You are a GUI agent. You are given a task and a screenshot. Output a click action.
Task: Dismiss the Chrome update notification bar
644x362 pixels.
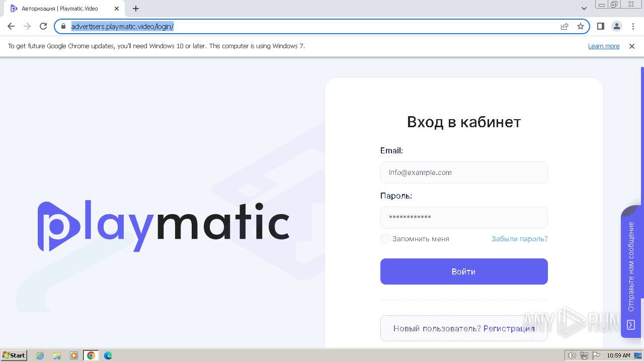pyautogui.click(x=632, y=46)
